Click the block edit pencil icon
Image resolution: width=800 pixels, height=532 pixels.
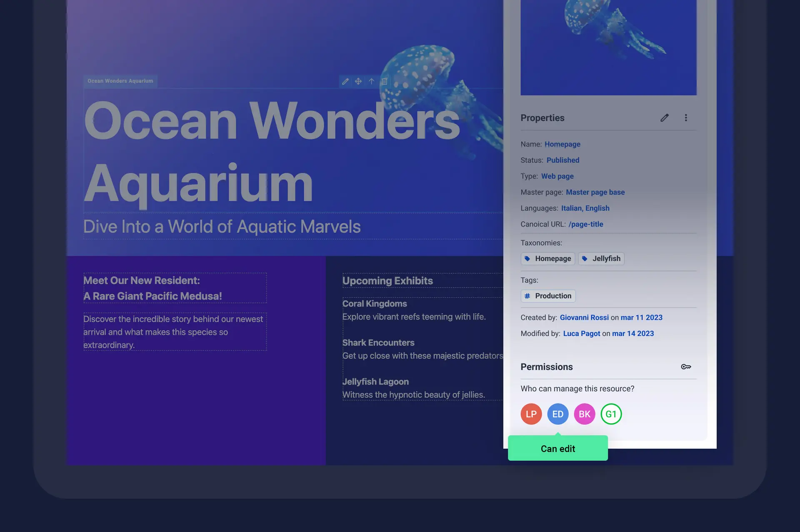(345, 81)
